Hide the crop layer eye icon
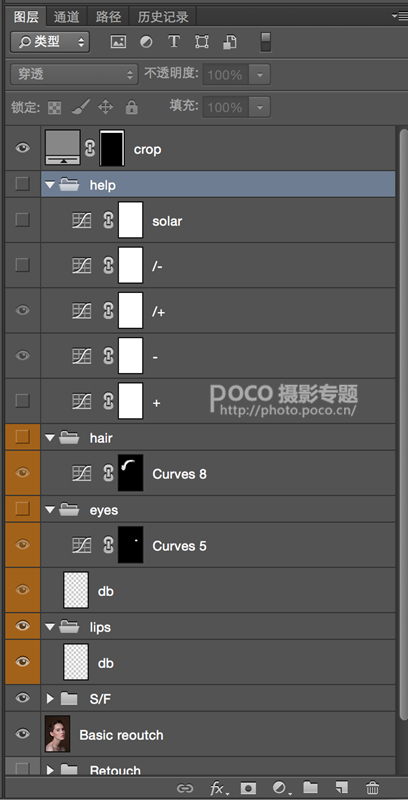 22,148
